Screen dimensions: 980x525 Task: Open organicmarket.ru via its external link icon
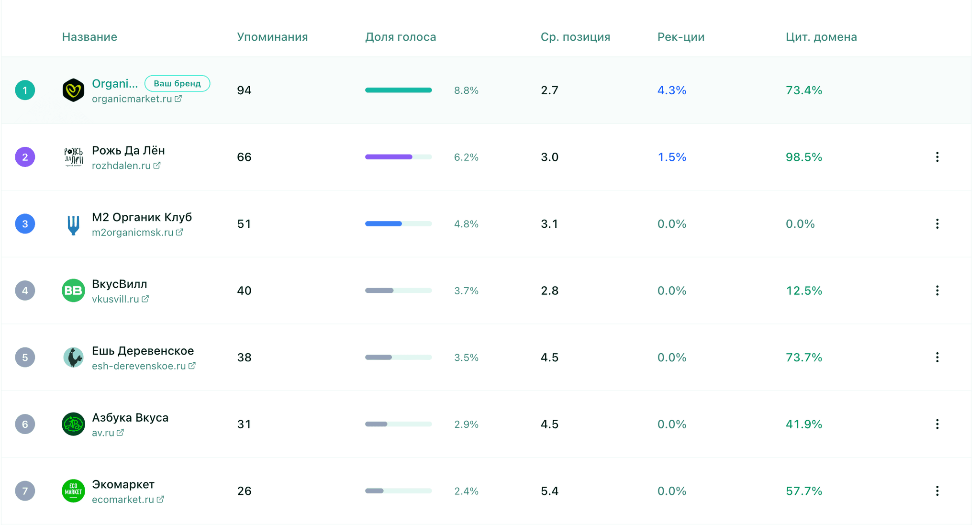(179, 98)
